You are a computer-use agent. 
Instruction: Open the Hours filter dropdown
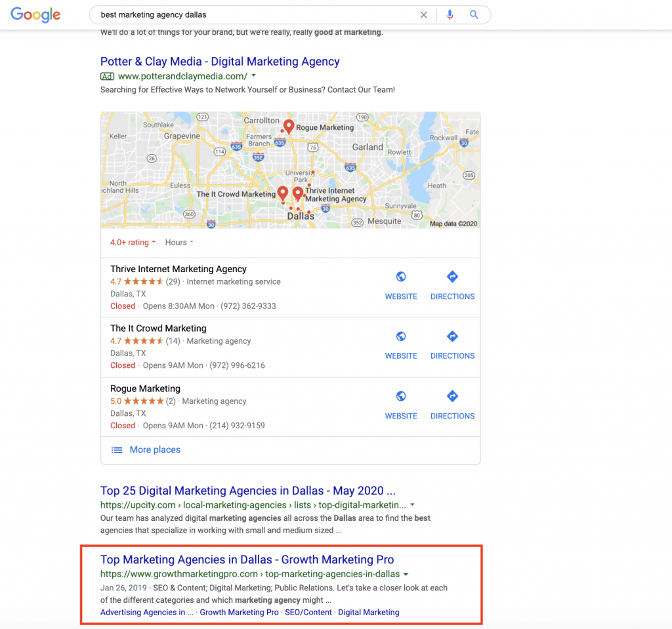click(x=179, y=243)
